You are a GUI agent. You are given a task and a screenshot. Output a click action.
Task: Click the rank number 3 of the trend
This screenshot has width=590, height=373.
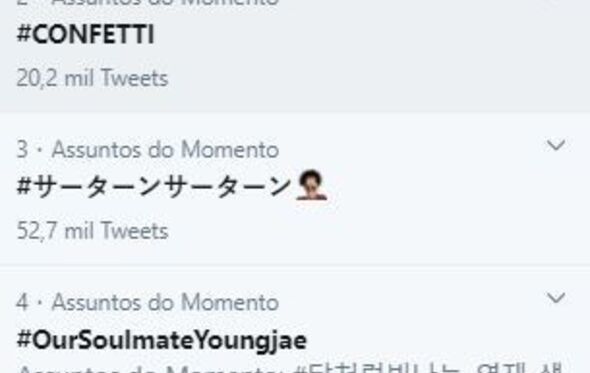pos(22,150)
